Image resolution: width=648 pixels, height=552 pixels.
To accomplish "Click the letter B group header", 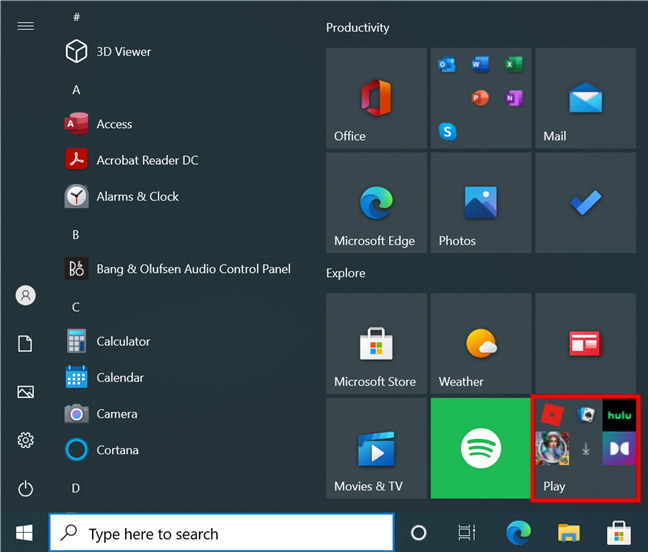I will click(x=76, y=235).
